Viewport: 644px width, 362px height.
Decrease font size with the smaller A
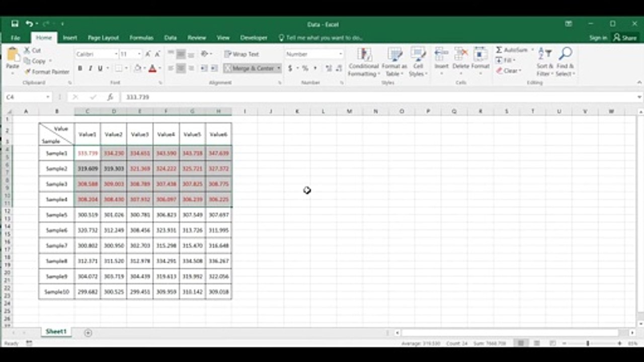(157, 54)
